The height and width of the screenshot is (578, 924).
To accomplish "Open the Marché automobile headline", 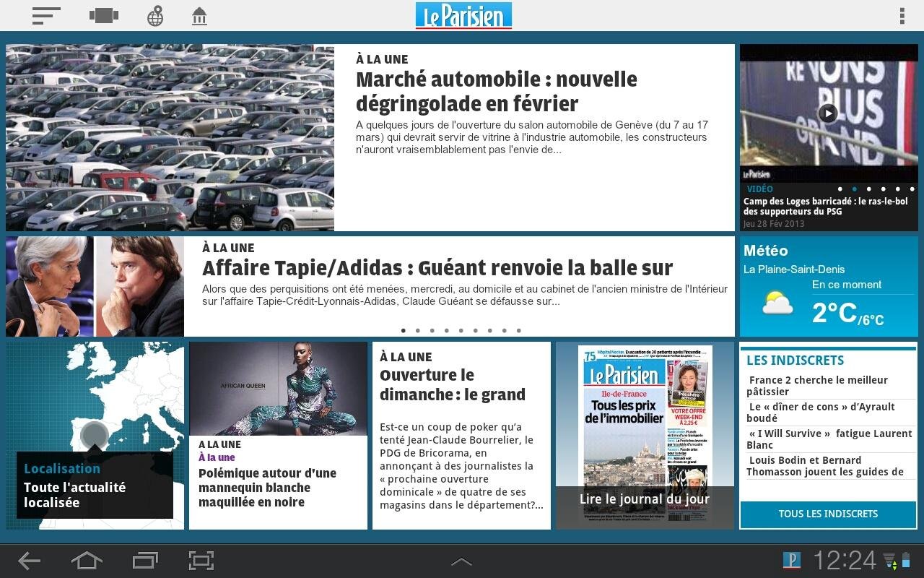I will click(497, 91).
